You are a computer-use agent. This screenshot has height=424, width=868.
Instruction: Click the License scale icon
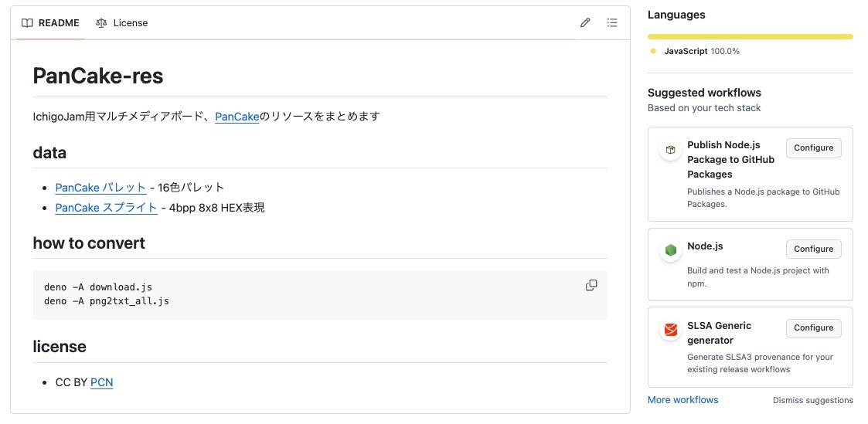pyautogui.click(x=101, y=23)
